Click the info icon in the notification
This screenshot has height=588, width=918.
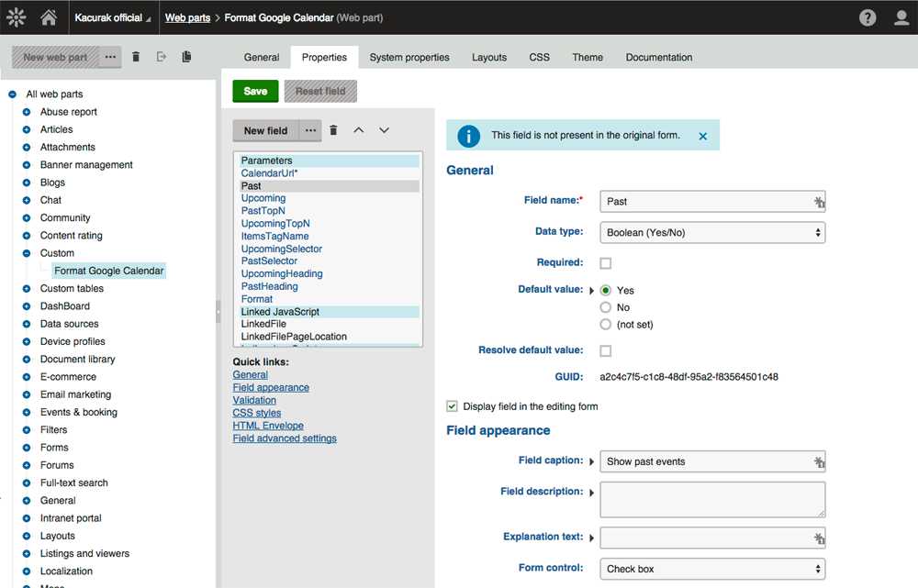[468, 136]
